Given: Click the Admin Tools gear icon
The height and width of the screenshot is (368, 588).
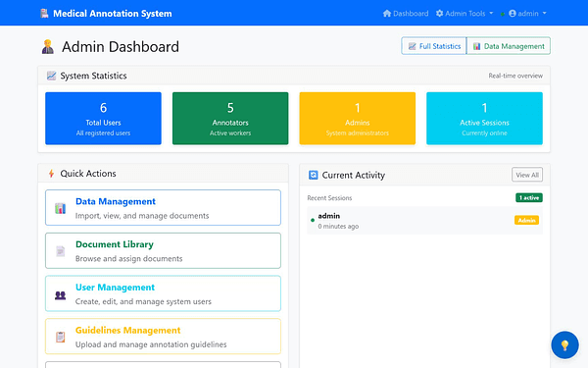Looking at the screenshot, I should [x=439, y=14].
